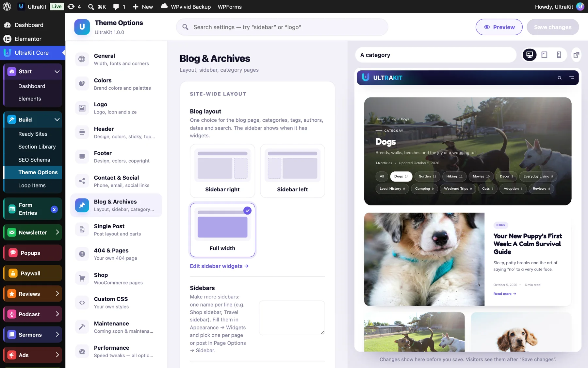Screen dimensions: 588x368
Task: Select the Full width layout
Action: pyautogui.click(x=222, y=230)
